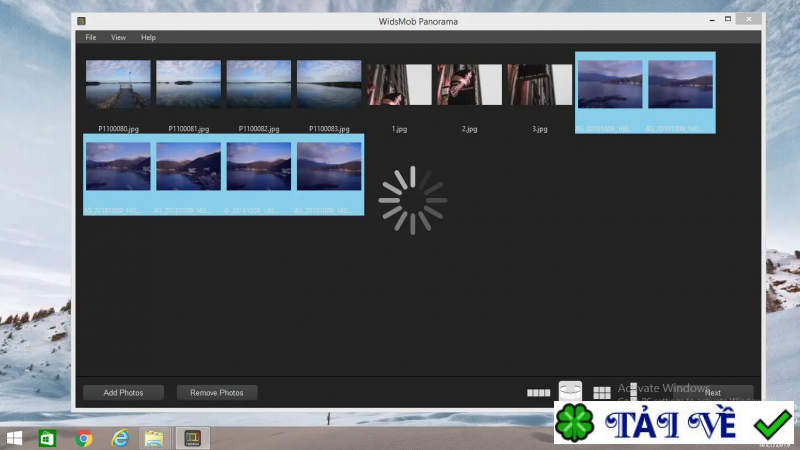Image resolution: width=800 pixels, height=450 pixels.
Task: Launch Google Chrome from the taskbar
Action: click(84, 438)
